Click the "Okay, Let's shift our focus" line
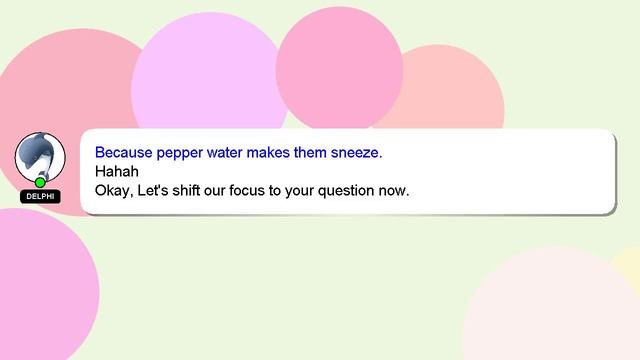 (x=252, y=191)
